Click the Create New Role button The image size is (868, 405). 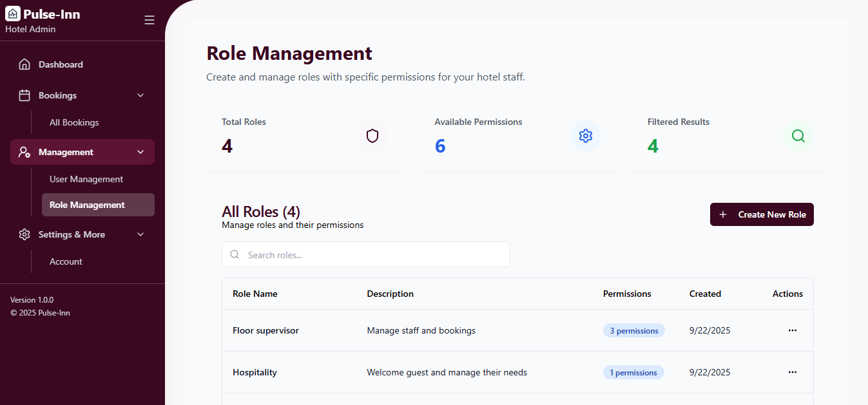(762, 214)
